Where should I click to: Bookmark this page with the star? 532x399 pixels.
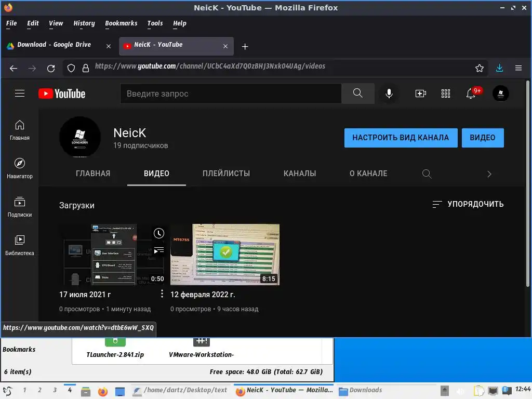pos(479,68)
